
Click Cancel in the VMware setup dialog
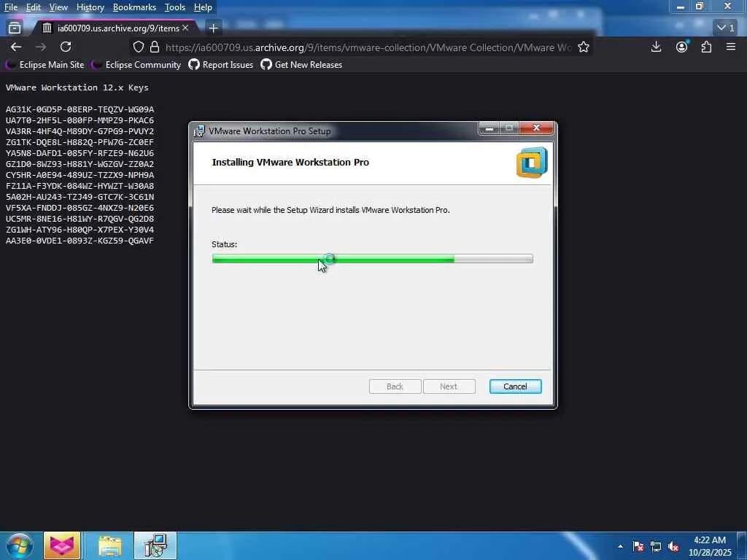tap(516, 386)
